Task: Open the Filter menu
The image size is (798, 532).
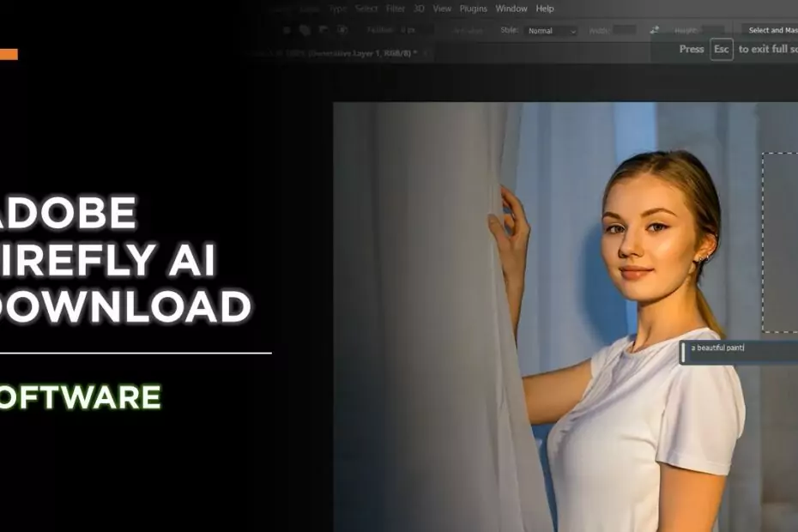Action: [x=396, y=8]
